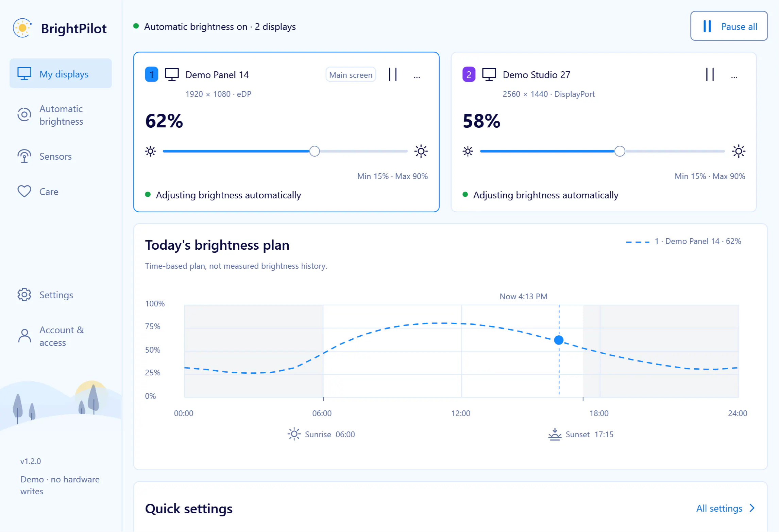779x532 pixels.
Task: Click Demo Studio 27 brightness slider handle
Action: point(620,151)
